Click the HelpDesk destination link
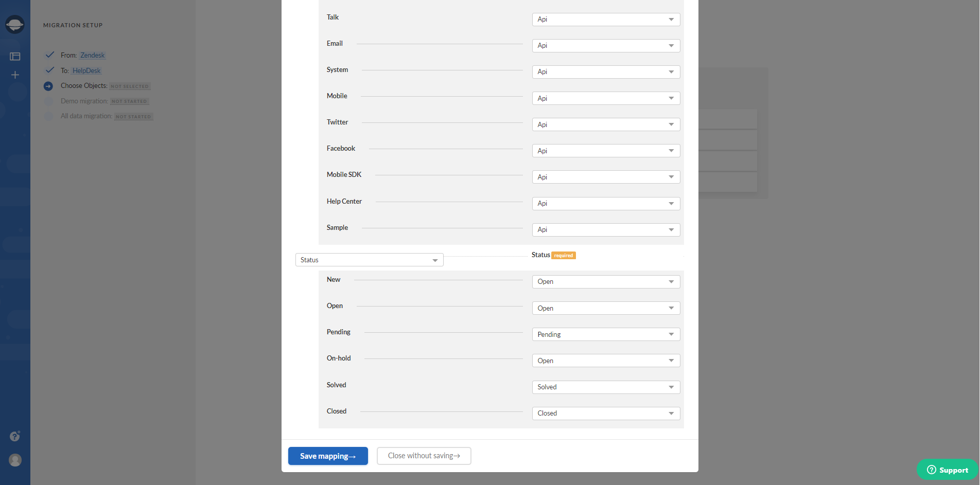Image resolution: width=980 pixels, height=485 pixels. pyautogui.click(x=86, y=70)
